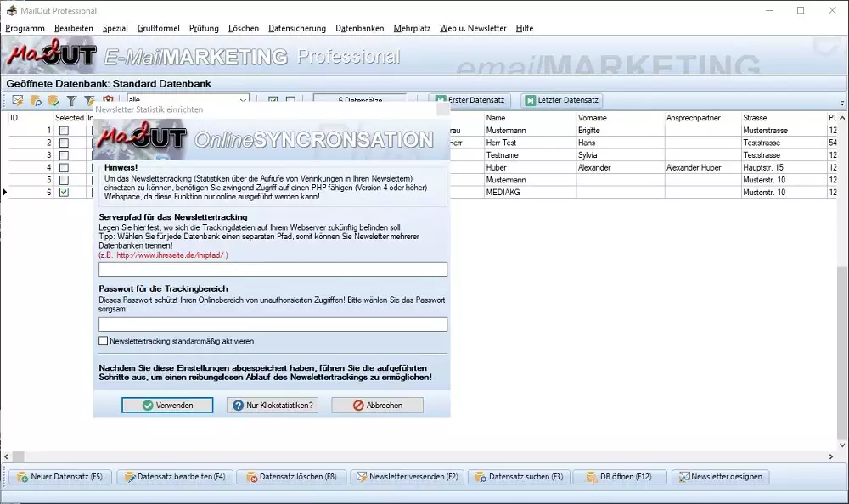
Task: Click the green icon on Letzter Datensatz
Action: [x=530, y=100]
